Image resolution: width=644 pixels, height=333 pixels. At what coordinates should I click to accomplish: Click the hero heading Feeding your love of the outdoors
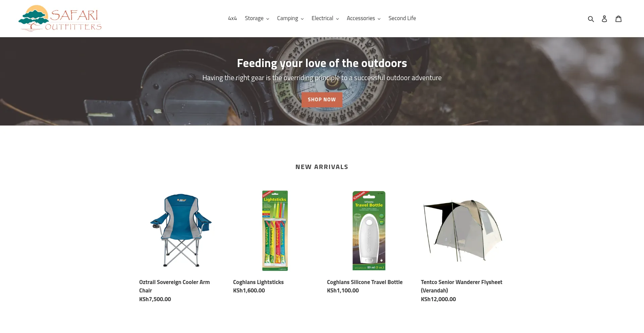pyautogui.click(x=322, y=63)
